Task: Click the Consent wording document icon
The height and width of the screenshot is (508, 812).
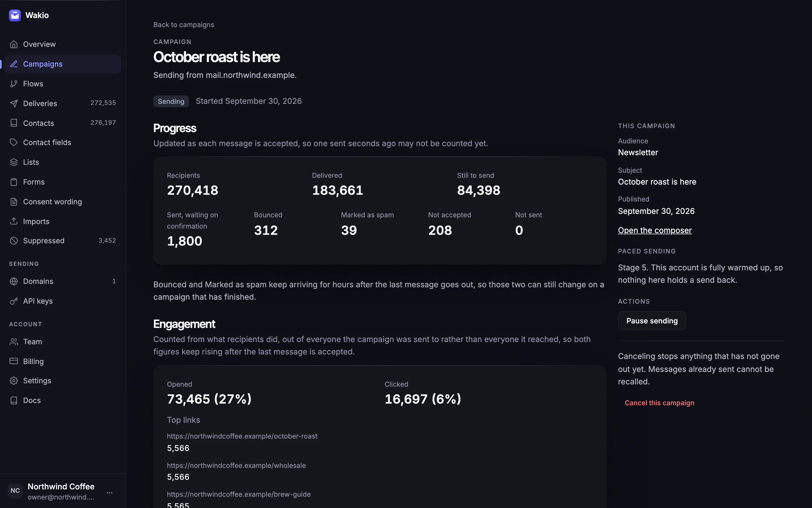Action: click(14, 202)
